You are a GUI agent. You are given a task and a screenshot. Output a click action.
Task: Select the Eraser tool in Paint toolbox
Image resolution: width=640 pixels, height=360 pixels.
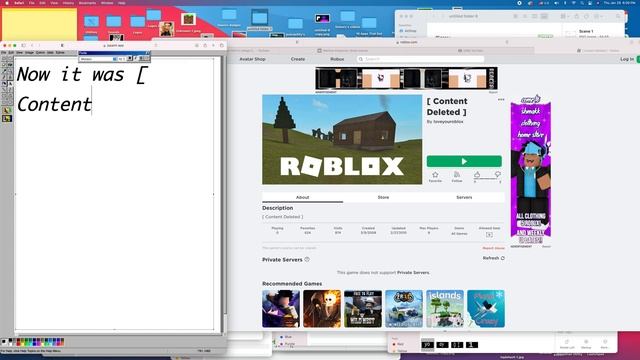pos(4,64)
